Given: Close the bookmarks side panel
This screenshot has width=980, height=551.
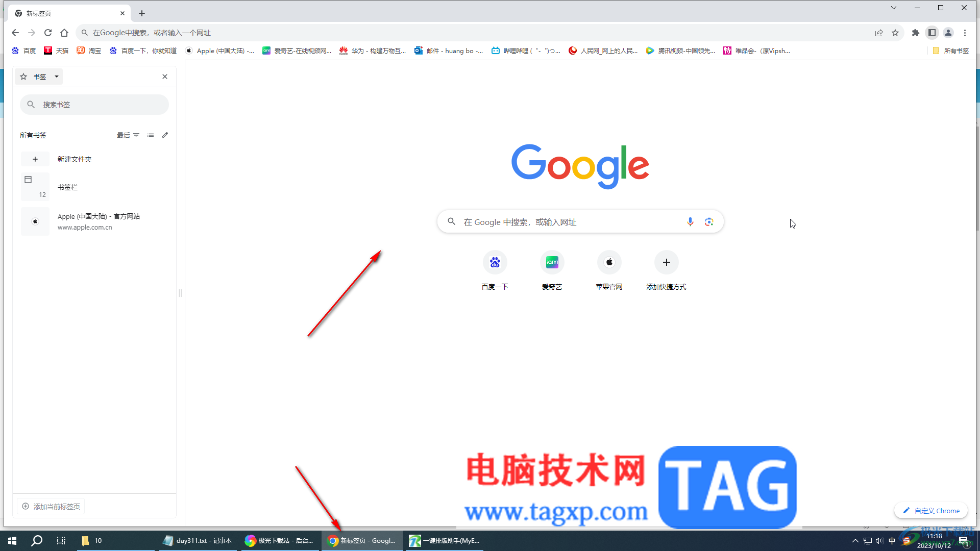Looking at the screenshot, I should pyautogui.click(x=165, y=77).
